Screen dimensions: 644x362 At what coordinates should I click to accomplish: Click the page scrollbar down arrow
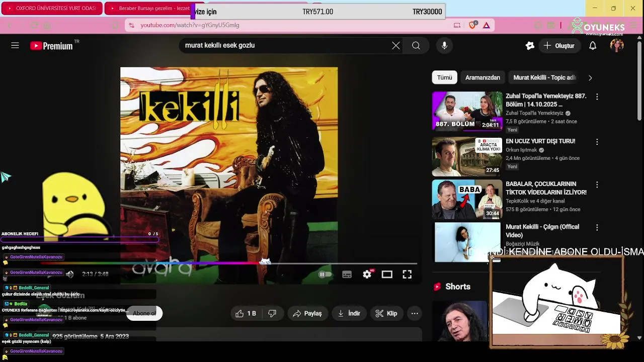coord(639,338)
